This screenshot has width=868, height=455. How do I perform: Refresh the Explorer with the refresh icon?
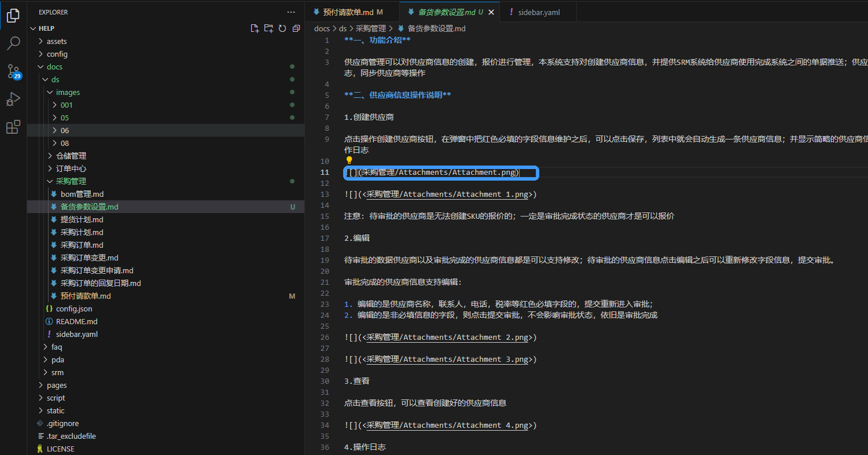(x=282, y=28)
